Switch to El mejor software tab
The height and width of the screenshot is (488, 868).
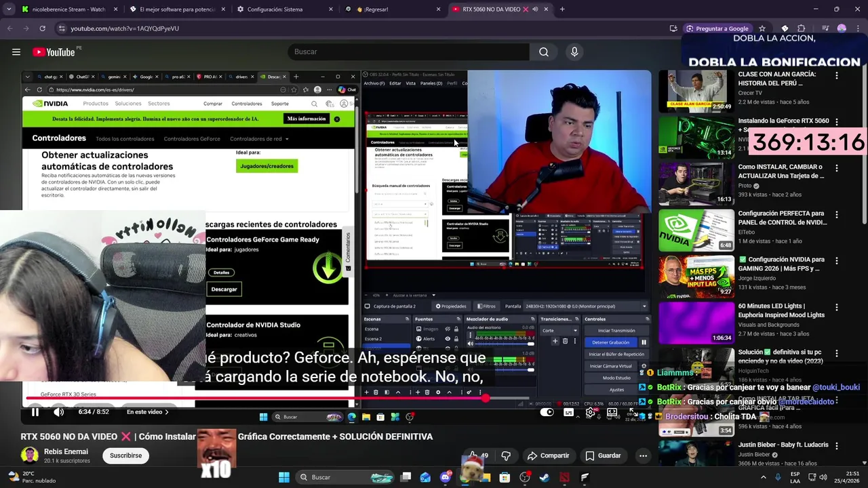pyautogui.click(x=176, y=9)
